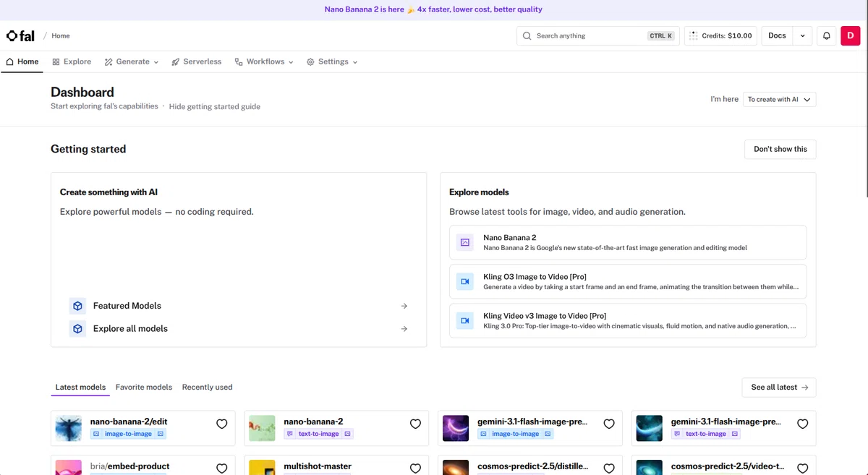Click text-to-image tag on nano-banana-2
This screenshot has height=475, width=868.
(x=318, y=434)
